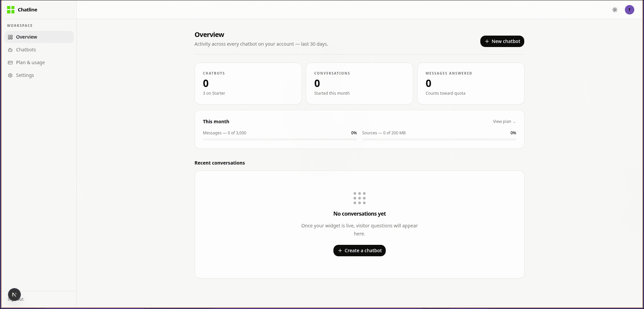Click the Chatline green grid logo
The height and width of the screenshot is (309, 644).
[11, 10]
